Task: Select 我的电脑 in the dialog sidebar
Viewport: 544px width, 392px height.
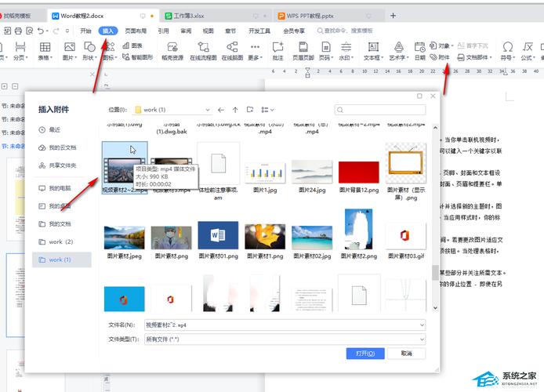Action: click(60, 188)
